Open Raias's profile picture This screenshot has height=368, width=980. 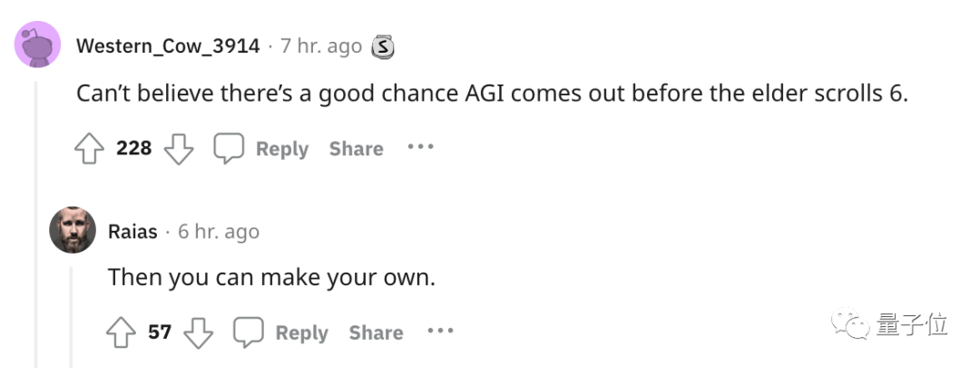click(73, 230)
